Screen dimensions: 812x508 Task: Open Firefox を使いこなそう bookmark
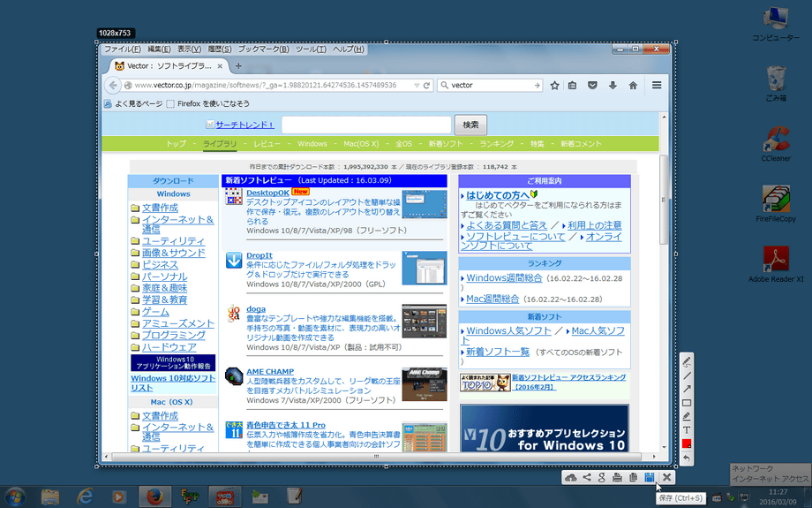[x=207, y=103]
